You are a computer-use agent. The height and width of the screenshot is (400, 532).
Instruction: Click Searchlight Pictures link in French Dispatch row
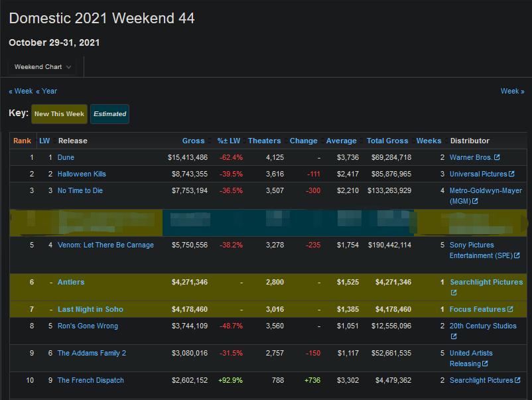pyautogui.click(x=482, y=380)
